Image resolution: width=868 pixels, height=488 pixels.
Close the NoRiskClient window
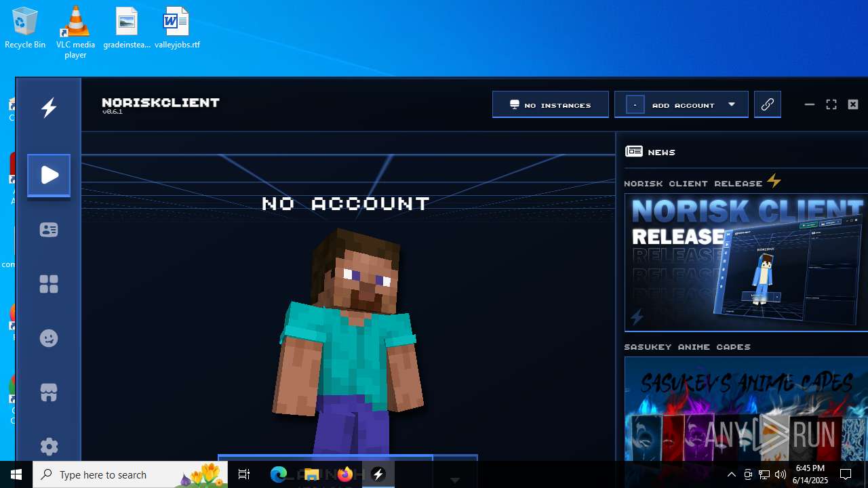point(853,104)
